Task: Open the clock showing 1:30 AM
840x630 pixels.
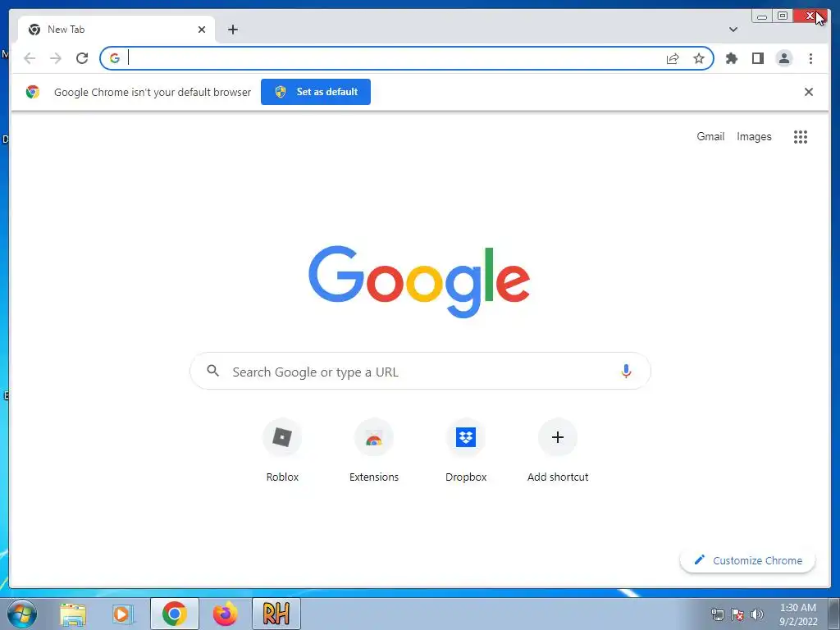Action: [797, 614]
